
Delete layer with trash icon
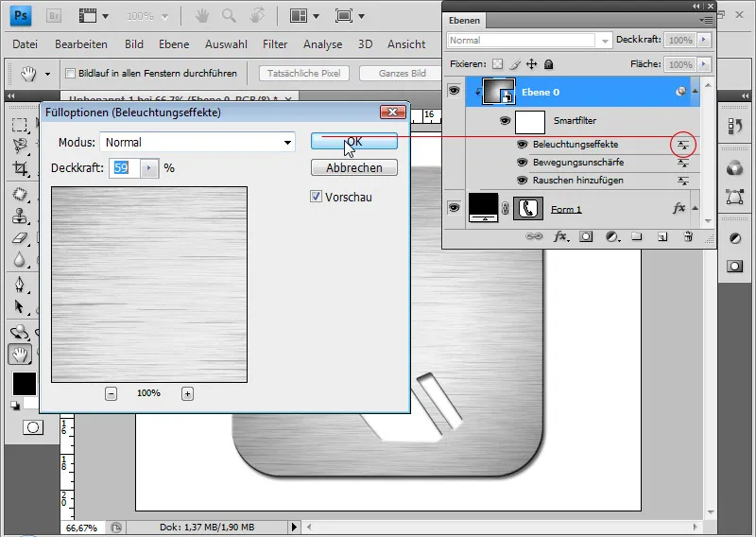pos(689,236)
